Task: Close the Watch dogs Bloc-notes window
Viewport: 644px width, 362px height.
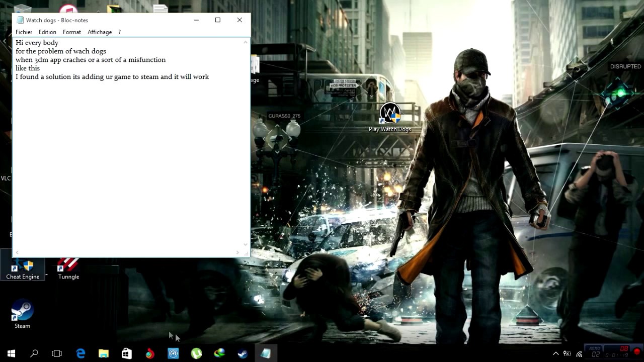Action: [x=239, y=20]
